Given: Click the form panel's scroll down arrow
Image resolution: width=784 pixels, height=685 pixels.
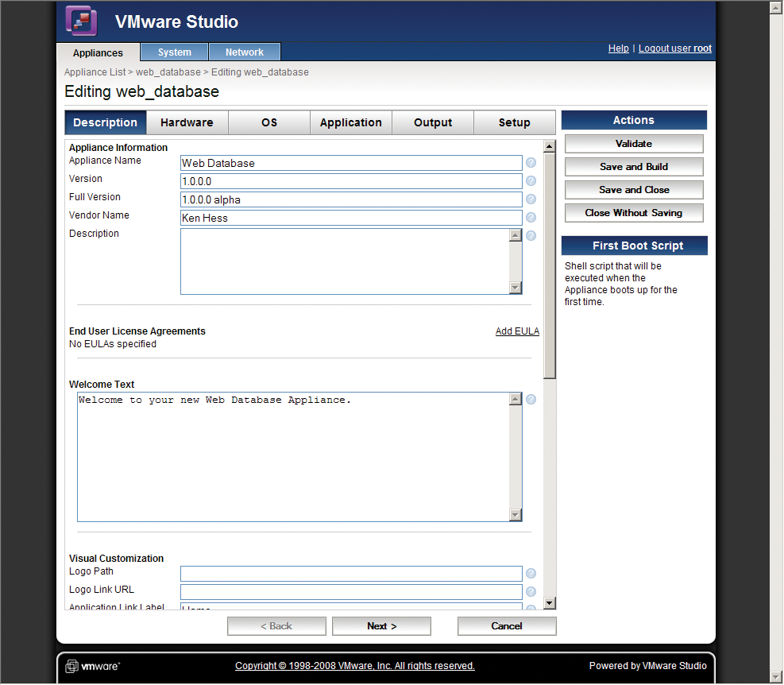Looking at the screenshot, I should tap(550, 603).
